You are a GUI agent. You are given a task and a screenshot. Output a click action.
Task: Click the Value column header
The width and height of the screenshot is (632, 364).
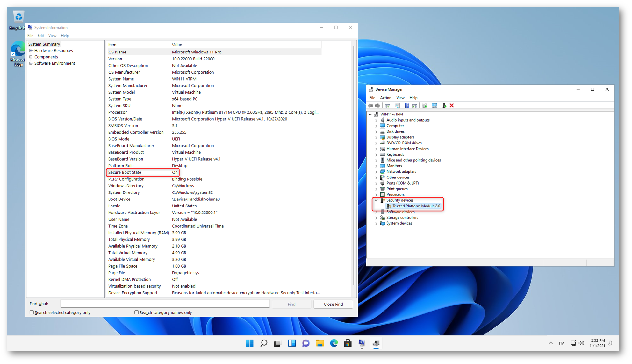tap(246, 45)
